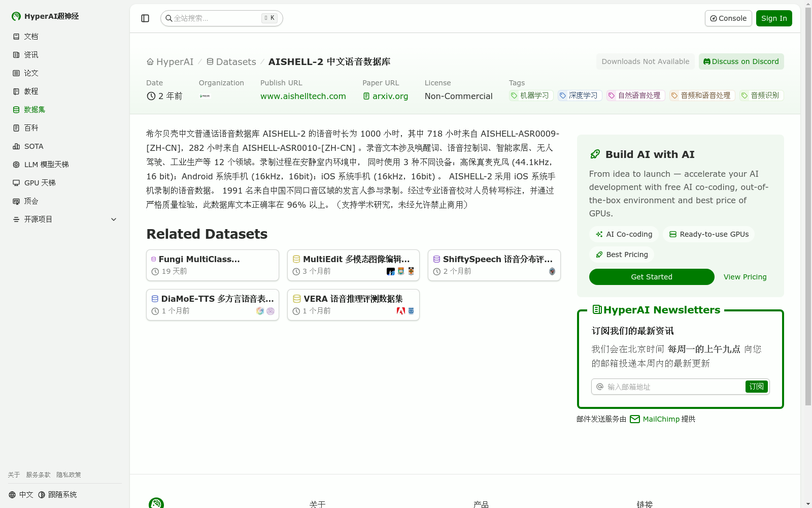
Task: Open the 中文 language selector
Action: pos(21,495)
